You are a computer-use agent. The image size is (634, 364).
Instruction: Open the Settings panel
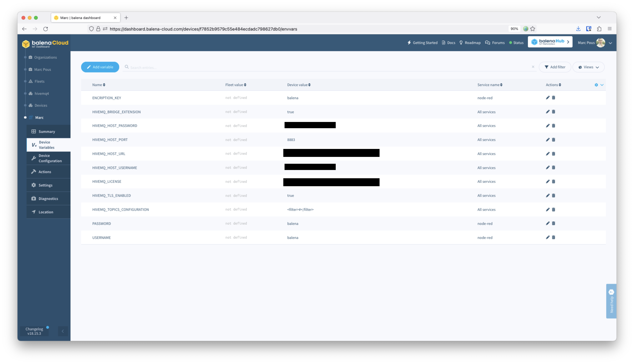pyautogui.click(x=45, y=185)
